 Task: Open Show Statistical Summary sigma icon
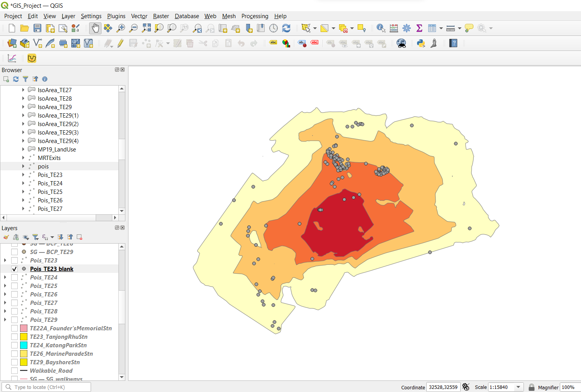(x=419, y=28)
